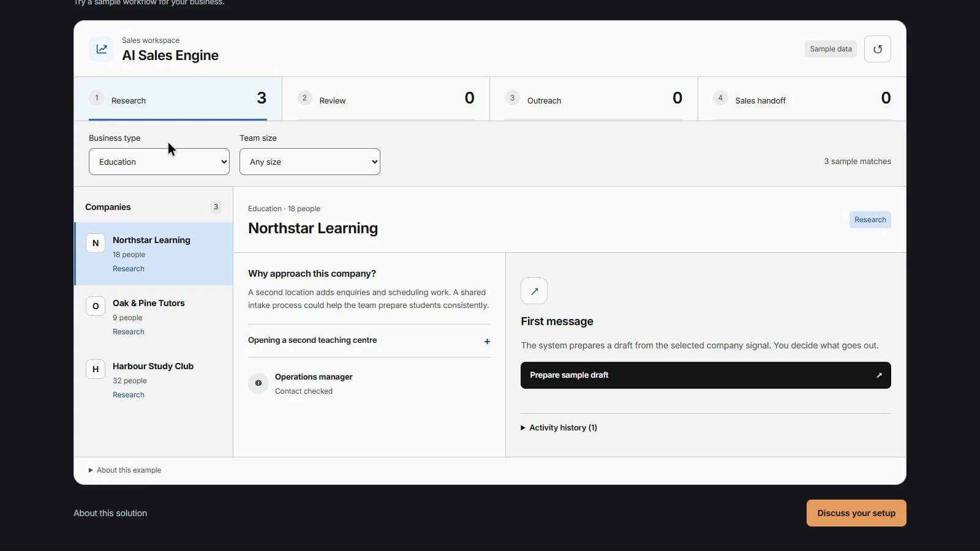This screenshot has width=980, height=551.
Task: Expand About this example details
Action: (125, 470)
